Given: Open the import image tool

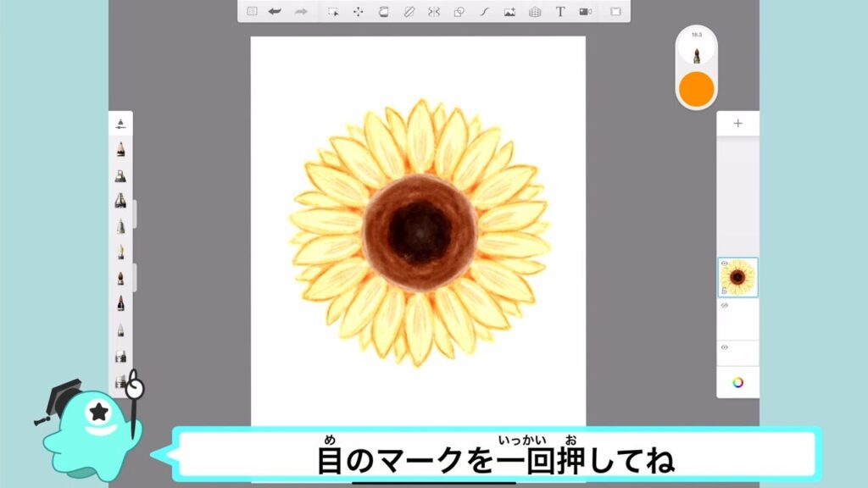Looking at the screenshot, I should point(509,12).
